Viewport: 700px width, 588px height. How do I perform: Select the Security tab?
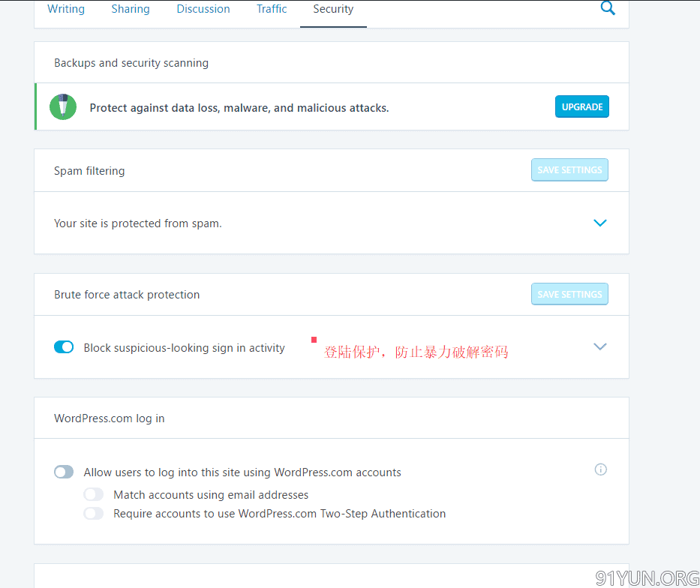coord(333,9)
